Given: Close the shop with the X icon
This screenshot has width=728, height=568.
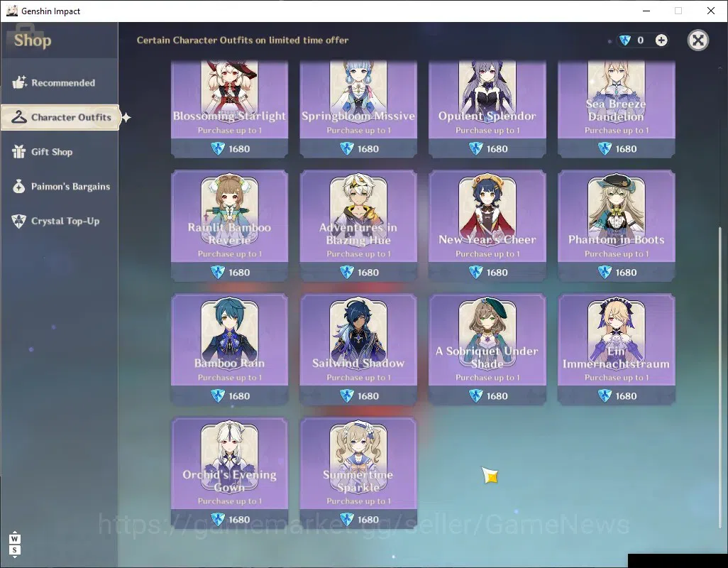Looking at the screenshot, I should click(697, 40).
